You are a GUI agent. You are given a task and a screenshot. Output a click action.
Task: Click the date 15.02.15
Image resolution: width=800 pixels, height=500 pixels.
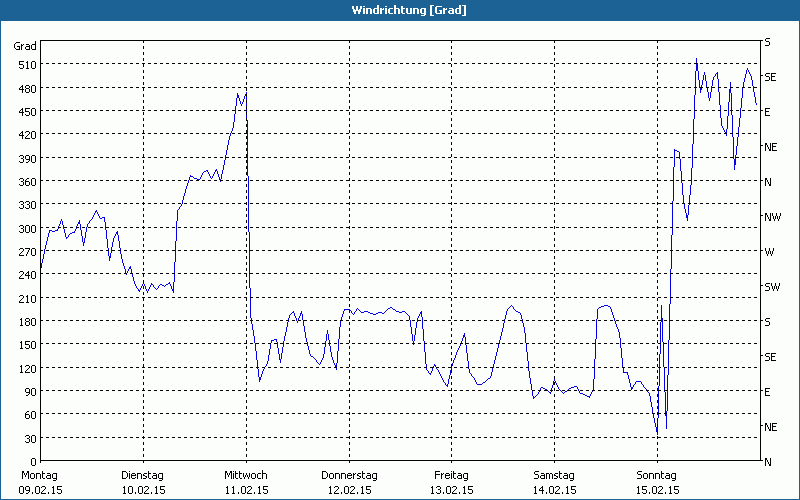pos(658,490)
